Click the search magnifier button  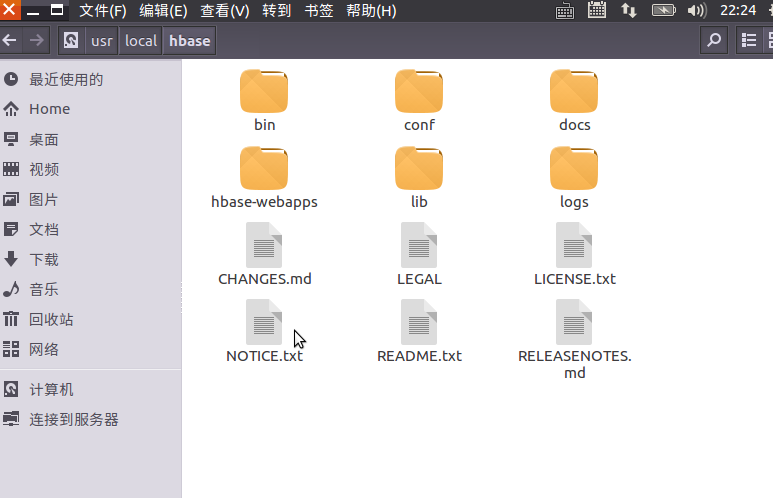pos(714,40)
